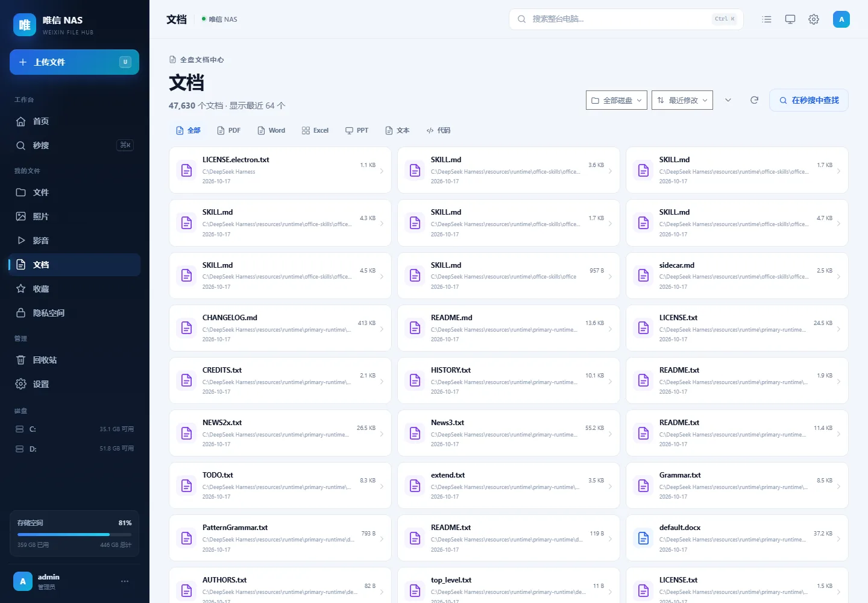
Task: Click the blue user avatar in header
Action: 841,19
